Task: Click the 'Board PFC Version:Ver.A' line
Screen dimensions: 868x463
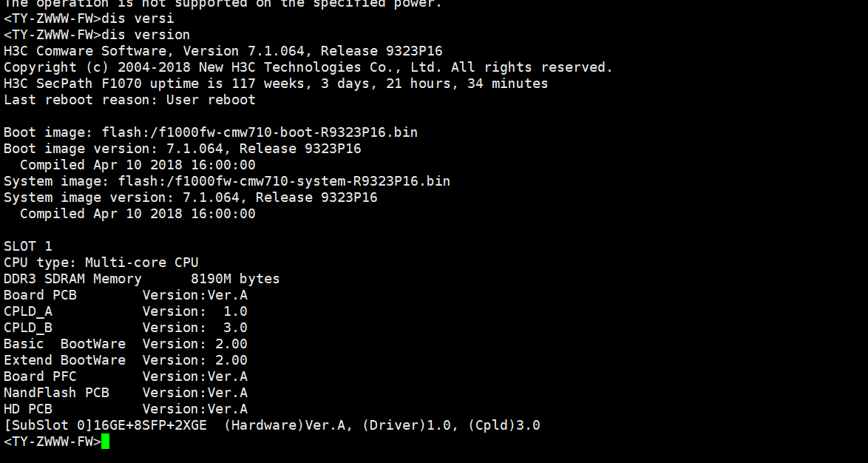Action: [126, 376]
